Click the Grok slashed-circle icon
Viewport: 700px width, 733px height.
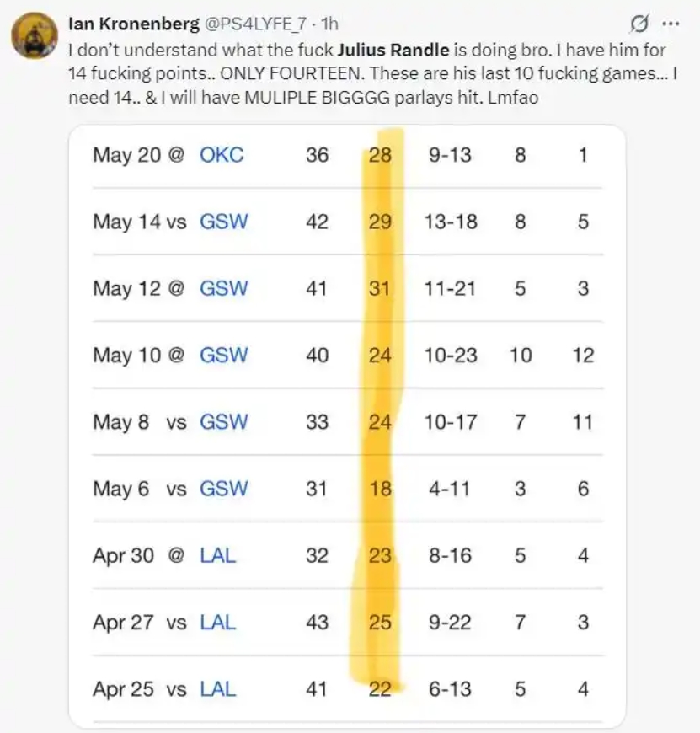(x=639, y=24)
